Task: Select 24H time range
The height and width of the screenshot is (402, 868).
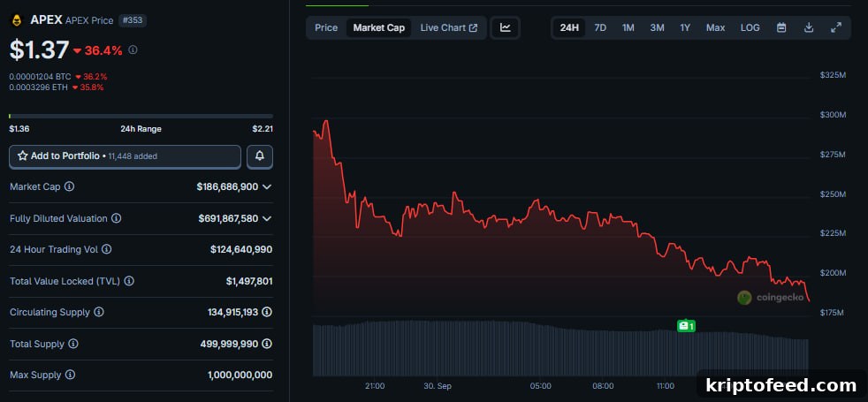Action: tap(569, 27)
